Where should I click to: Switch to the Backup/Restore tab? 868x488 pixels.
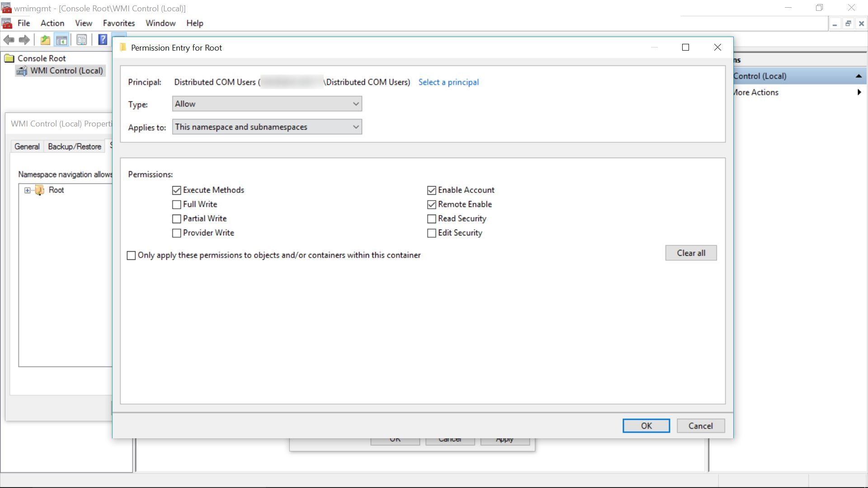pyautogui.click(x=74, y=146)
